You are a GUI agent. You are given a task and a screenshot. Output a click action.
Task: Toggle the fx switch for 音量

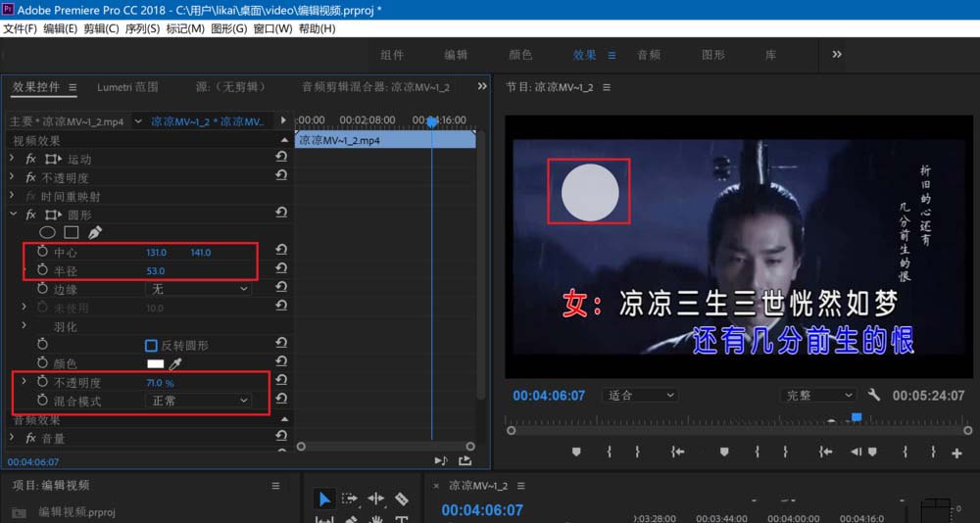pos(31,438)
